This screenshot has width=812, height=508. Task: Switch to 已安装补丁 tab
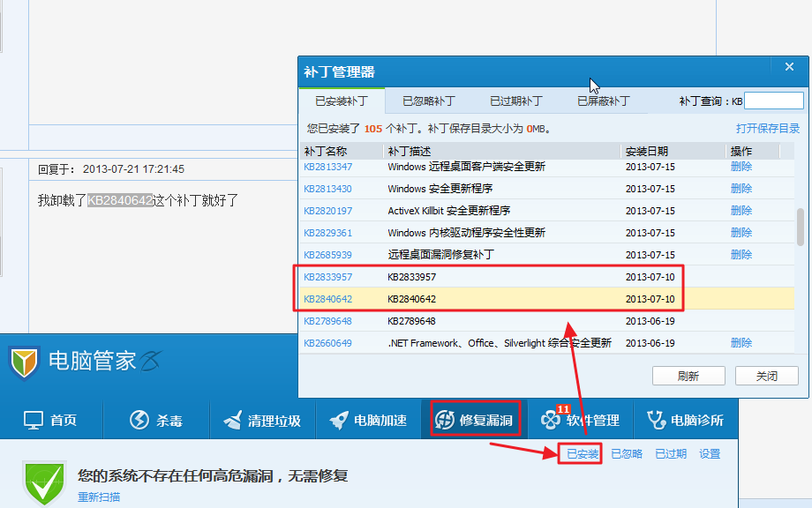click(x=342, y=101)
